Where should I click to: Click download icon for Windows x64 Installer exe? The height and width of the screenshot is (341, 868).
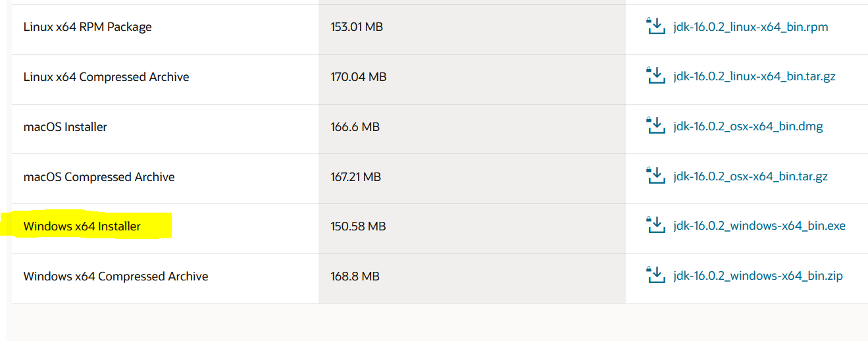click(x=656, y=226)
